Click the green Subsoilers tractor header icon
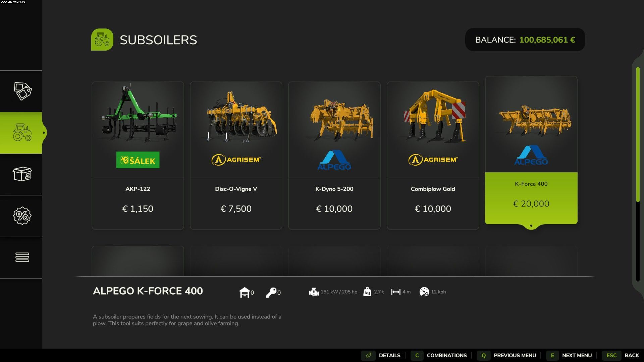644x362 pixels. coord(102,40)
